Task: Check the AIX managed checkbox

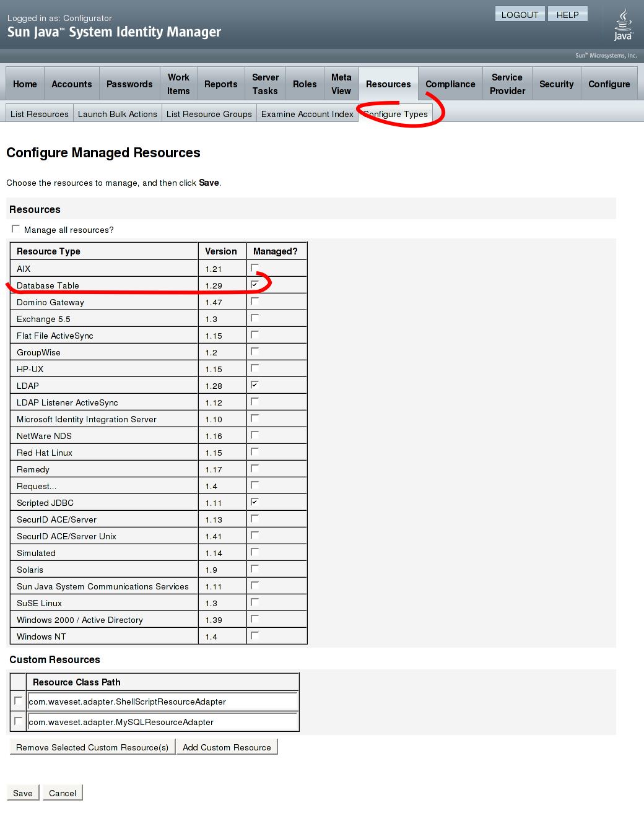Action: (x=255, y=267)
